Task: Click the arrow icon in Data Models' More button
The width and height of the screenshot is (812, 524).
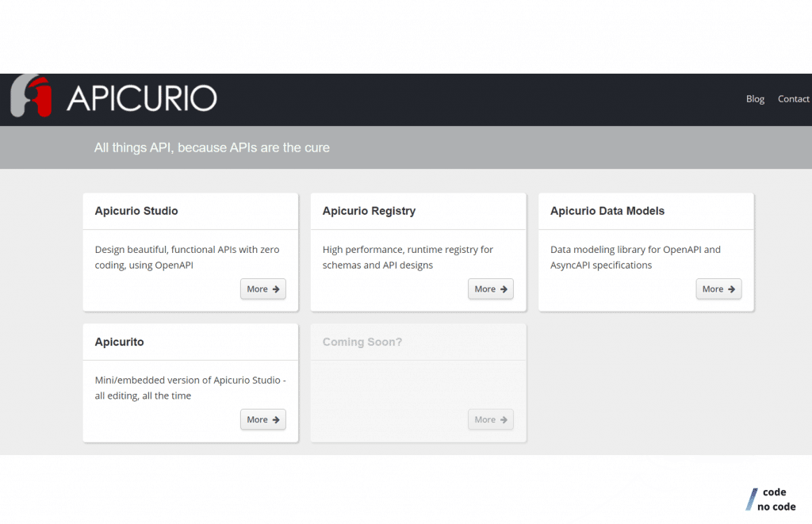Action: point(732,289)
